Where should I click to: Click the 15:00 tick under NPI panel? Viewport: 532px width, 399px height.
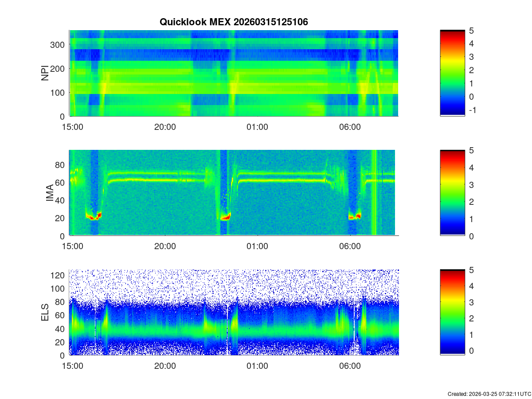73,127
